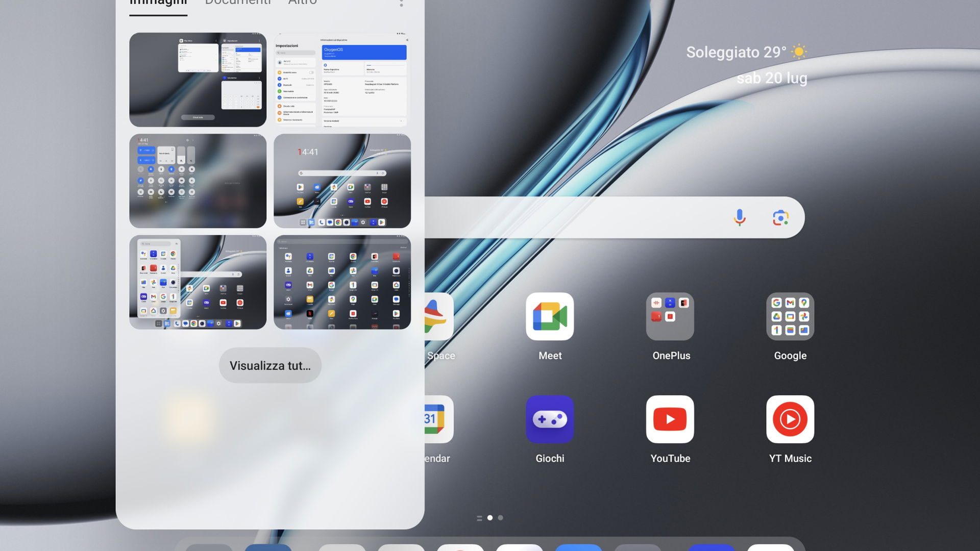980x551 pixels.
Task: Open the quick settings screenshot thumbnail
Action: point(198,181)
